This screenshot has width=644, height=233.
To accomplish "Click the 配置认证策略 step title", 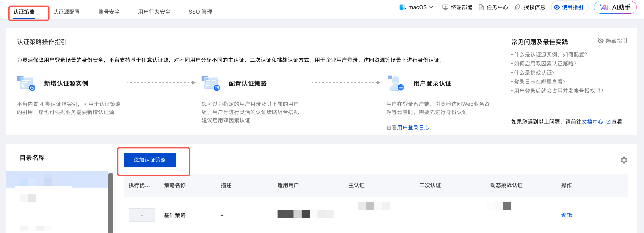I will [x=247, y=83].
